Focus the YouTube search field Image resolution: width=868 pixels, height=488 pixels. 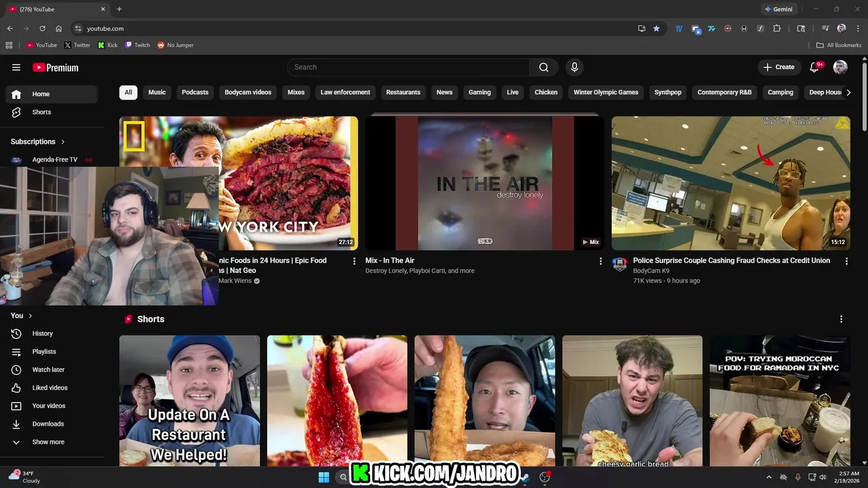click(x=408, y=67)
